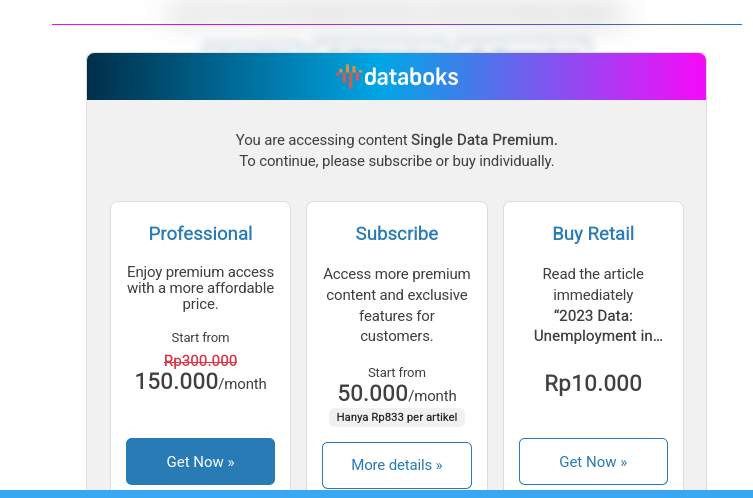Select the Subscribe plan heading
Screen dimensions: 753x498
(396, 234)
